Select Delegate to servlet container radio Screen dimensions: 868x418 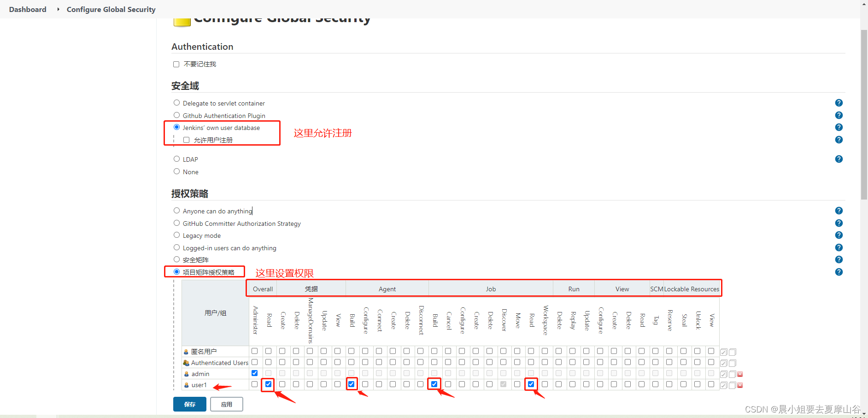coord(176,103)
